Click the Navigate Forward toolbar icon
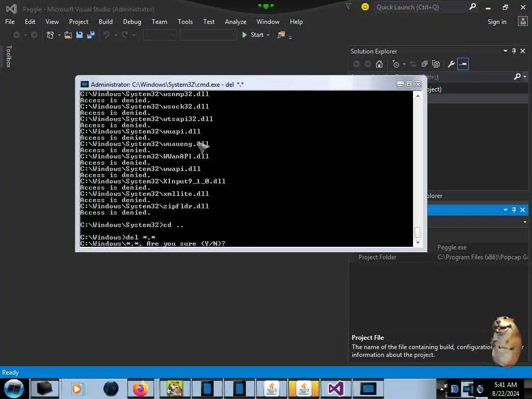 coord(34,35)
